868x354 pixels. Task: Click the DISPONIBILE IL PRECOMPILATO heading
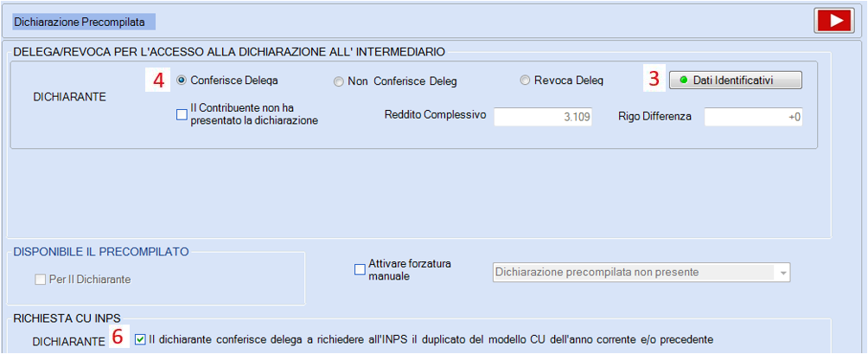click(100, 252)
